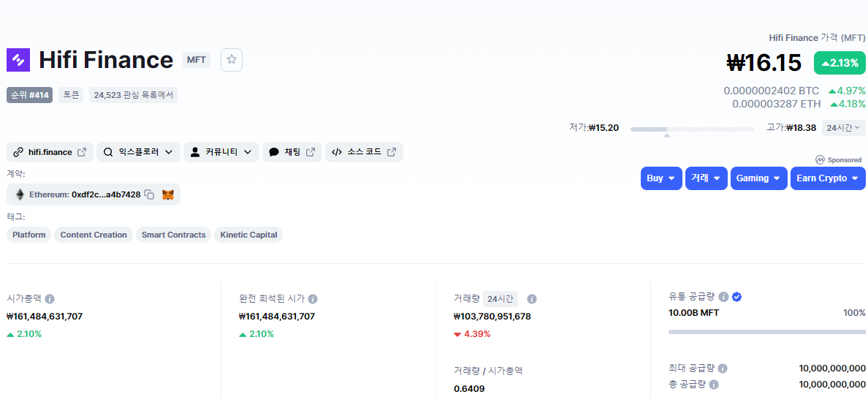Viewport: 868px width, 405px height.
Task: Open the Earn Crypto menu
Action: [x=828, y=178]
